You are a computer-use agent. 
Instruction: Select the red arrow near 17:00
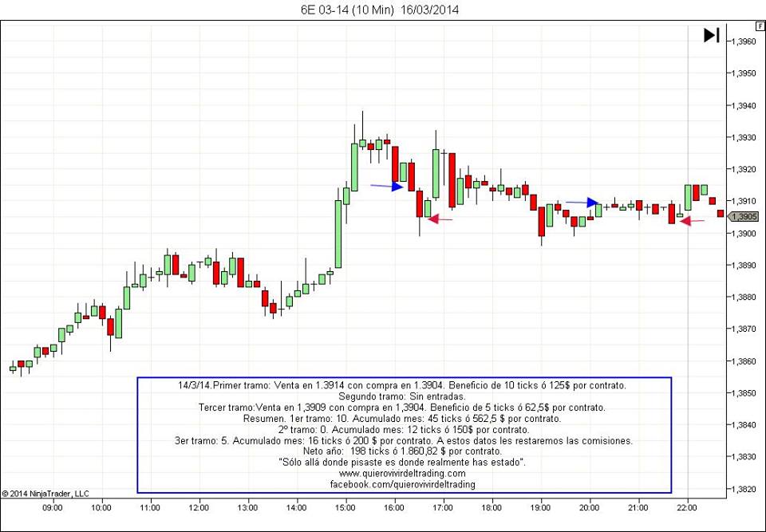pyautogui.click(x=440, y=219)
